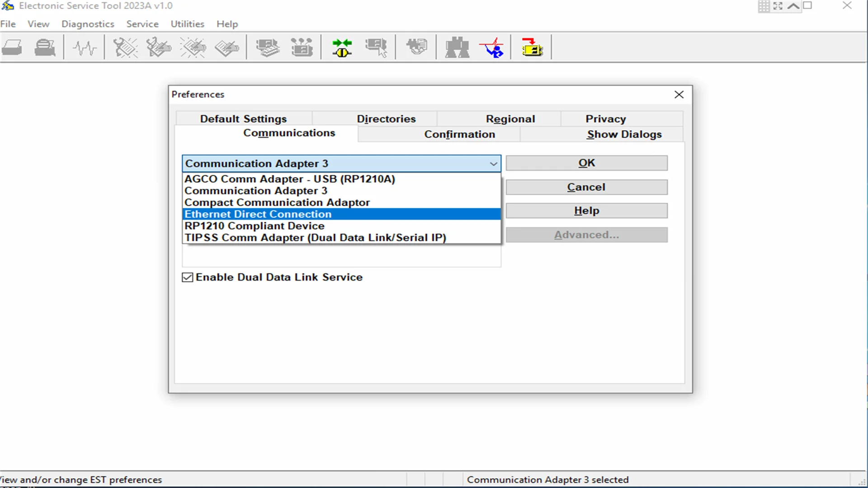The image size is (868, 488).
Task: Click 'Communication Adapter 3 selected' status text
Action: click(x=547, y=480)
